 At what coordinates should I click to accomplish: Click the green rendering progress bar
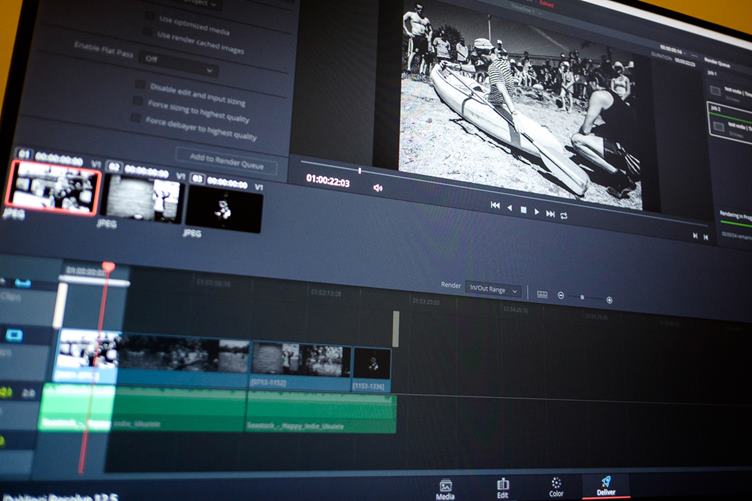tap(736, 224)
